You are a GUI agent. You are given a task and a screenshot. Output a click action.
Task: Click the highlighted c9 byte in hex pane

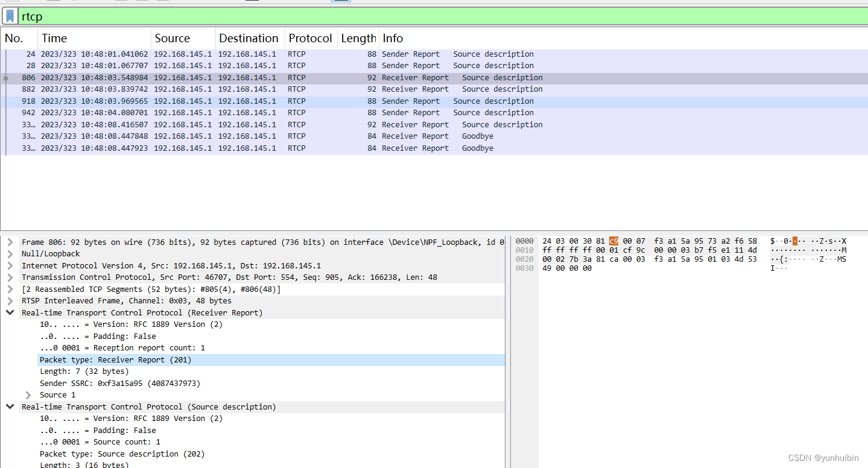pyautogui.click(x=614, y=241)
